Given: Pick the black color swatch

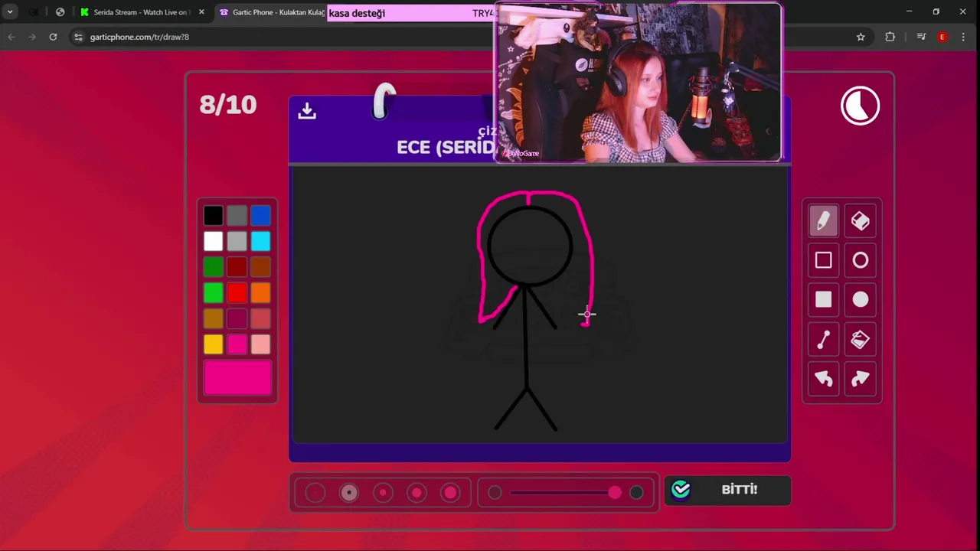Looking at the screenshot, I should pyautogui.click(x=214, y=216).
